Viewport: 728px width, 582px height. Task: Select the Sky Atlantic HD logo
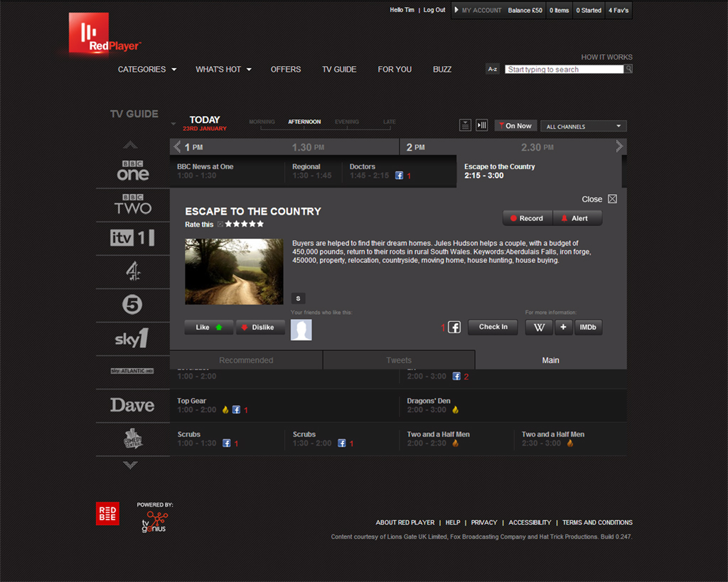tap(132, 371)
